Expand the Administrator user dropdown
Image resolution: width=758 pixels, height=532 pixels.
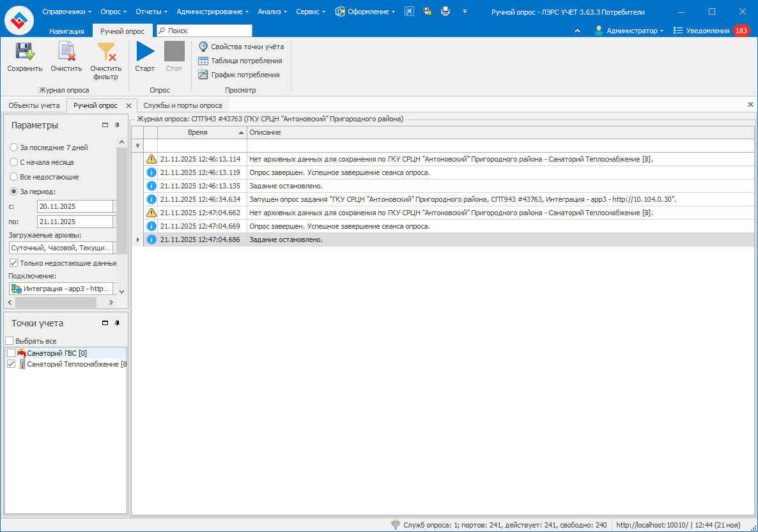(629, 31)
